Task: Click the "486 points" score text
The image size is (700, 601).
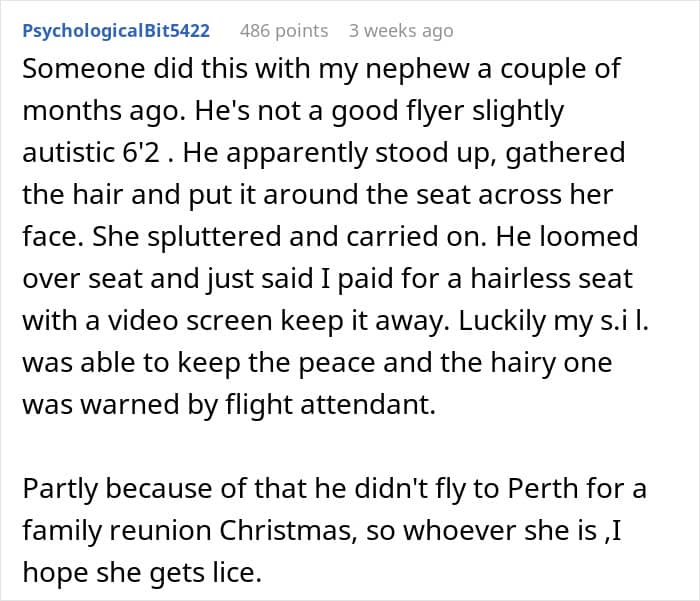Action: (x=284, y=31)
